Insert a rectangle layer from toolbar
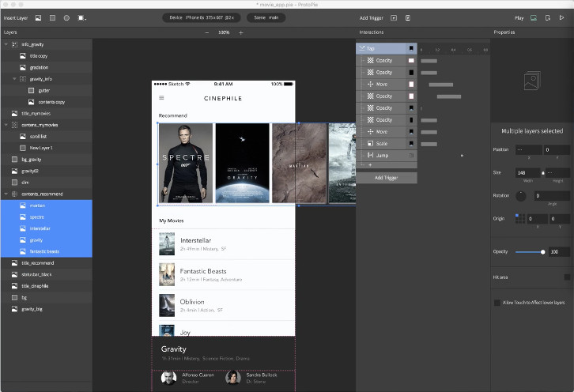This screenshot has height=392, width=574. [52, 17]
